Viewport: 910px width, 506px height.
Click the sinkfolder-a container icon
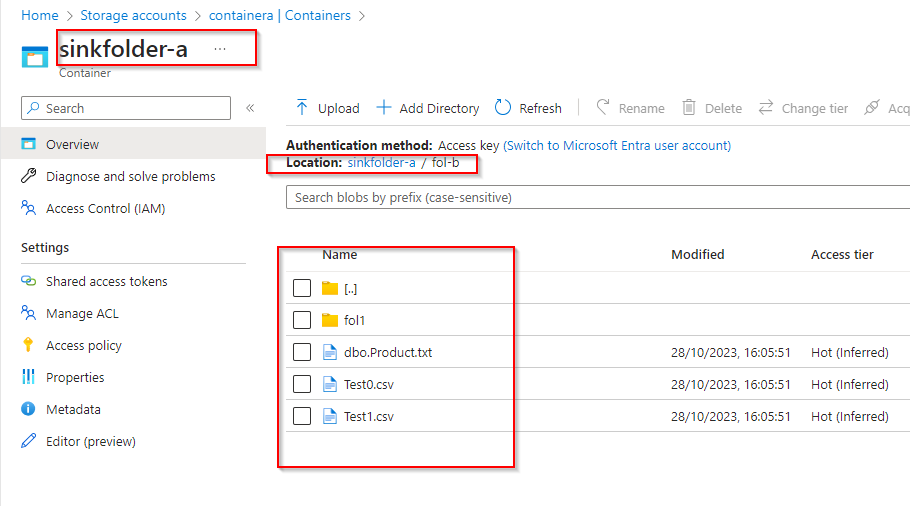(35, 57)
